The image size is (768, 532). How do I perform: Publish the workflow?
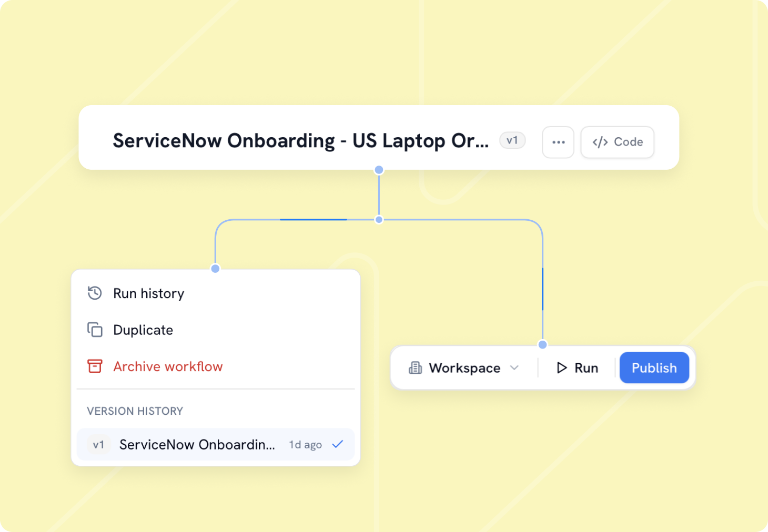pos(654,368)
